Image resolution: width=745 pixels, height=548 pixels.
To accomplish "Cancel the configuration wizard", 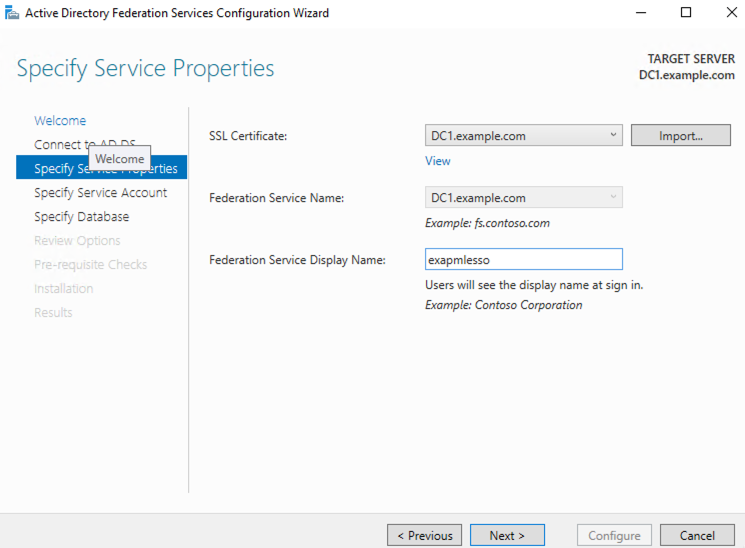I will [x=697, y=535].
